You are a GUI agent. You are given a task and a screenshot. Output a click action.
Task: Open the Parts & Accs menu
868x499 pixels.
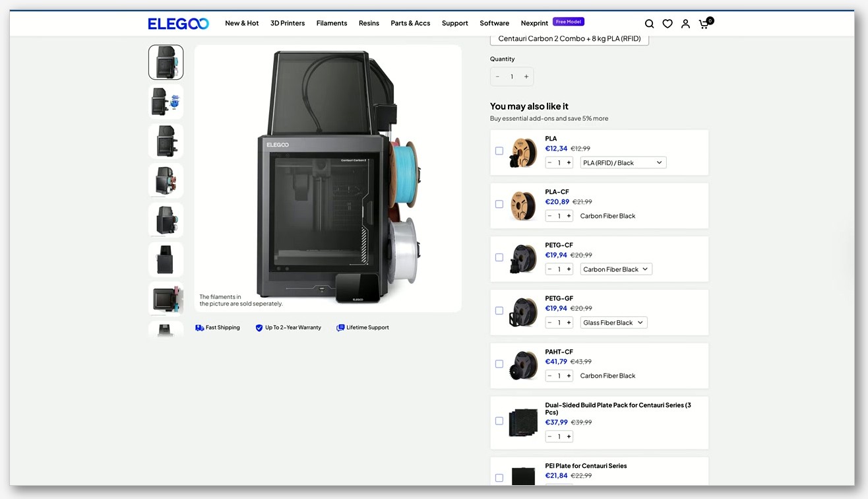point(410,23)
